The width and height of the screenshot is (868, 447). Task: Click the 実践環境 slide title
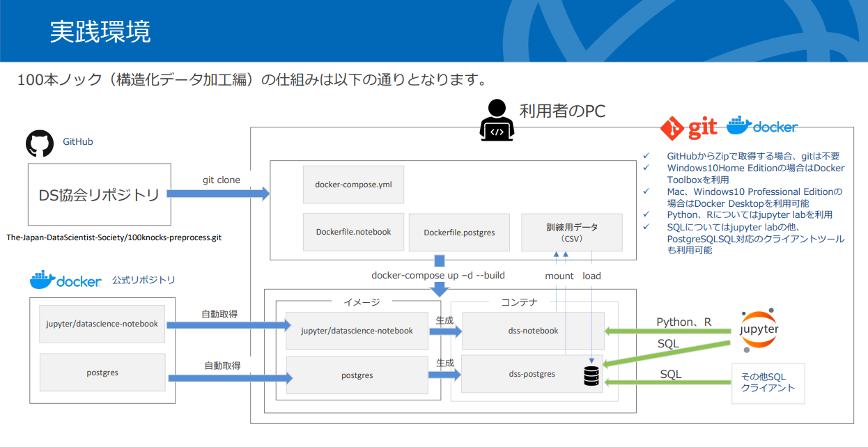(x=100, y=32)
